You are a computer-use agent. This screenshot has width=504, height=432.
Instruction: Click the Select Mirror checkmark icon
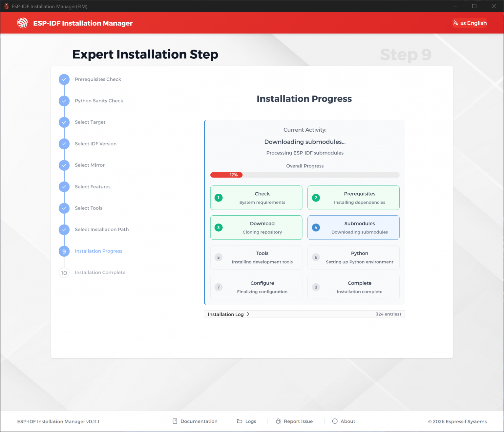pos(64,165)
